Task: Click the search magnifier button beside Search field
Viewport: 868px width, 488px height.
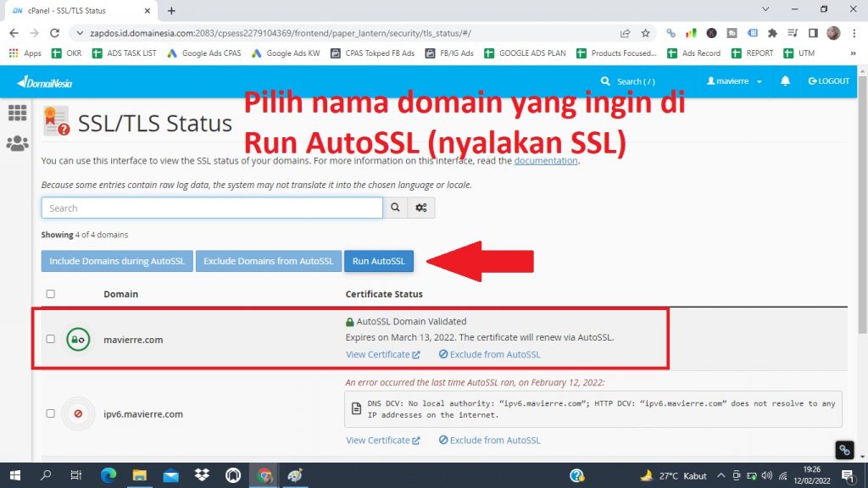Action: (x=395, y=208)
